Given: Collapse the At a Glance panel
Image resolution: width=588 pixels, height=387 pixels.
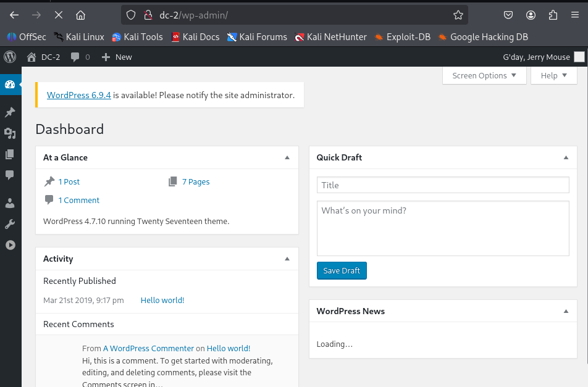Looking at the screenshot, I should (287, 157).
